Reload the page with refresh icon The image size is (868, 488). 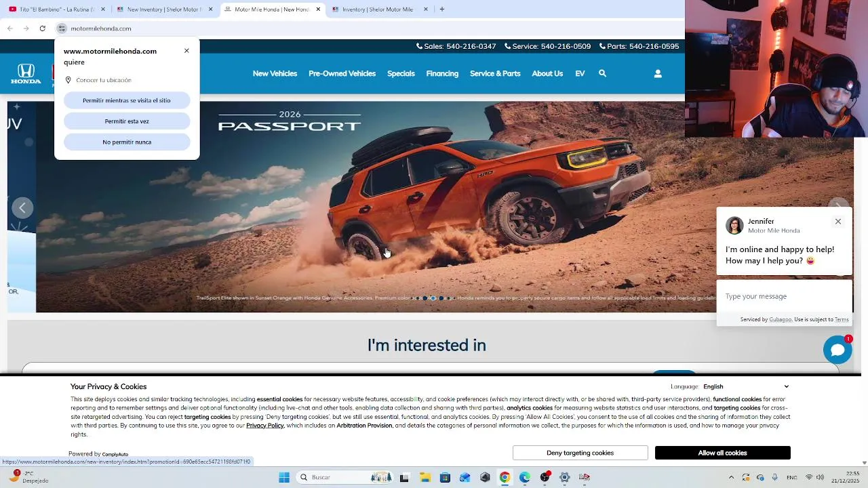coord(42,28)
